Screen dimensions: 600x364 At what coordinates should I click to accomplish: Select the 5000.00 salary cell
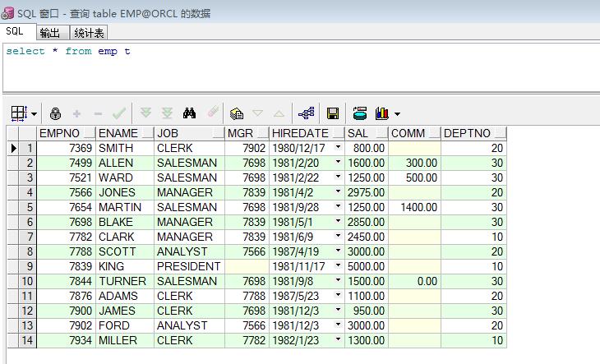point(367,266)
